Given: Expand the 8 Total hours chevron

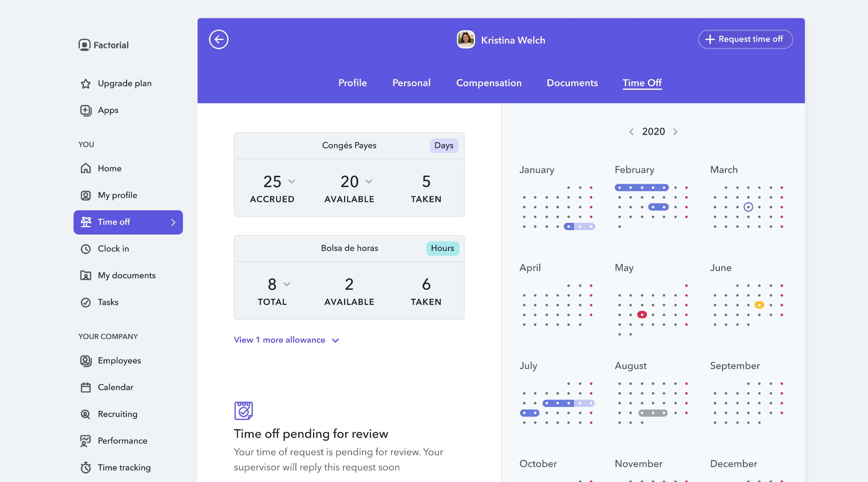Looking at the screenshot, I should coord(287,284).
